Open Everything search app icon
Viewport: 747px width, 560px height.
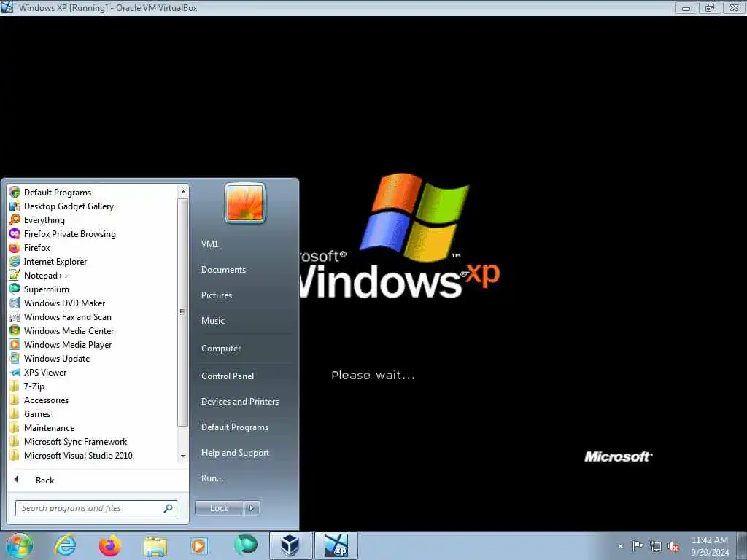coord(15,220)
